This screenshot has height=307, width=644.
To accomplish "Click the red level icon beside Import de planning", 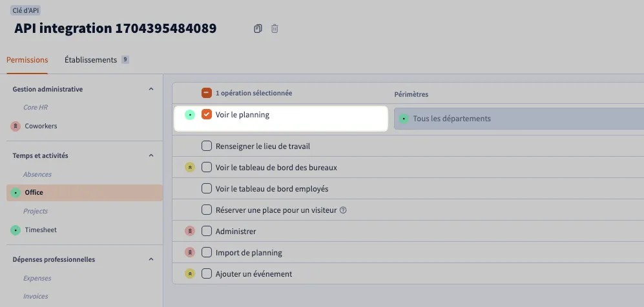I will pyautogui.click(x=190, y=252).
